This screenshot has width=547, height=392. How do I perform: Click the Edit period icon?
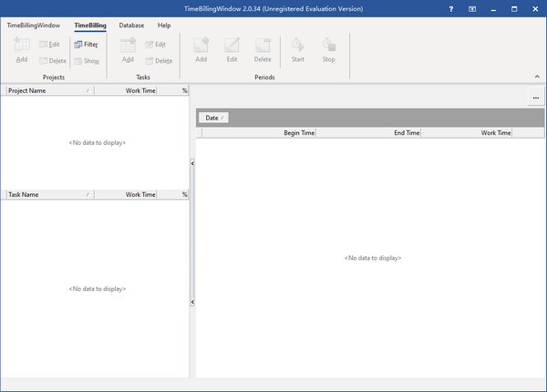tap(232, 45)
